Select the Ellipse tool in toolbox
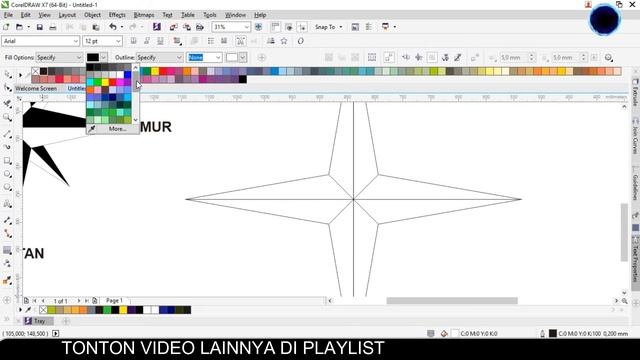Image resolution: width=640 pixels, height=360 pixels. [7, 174]
